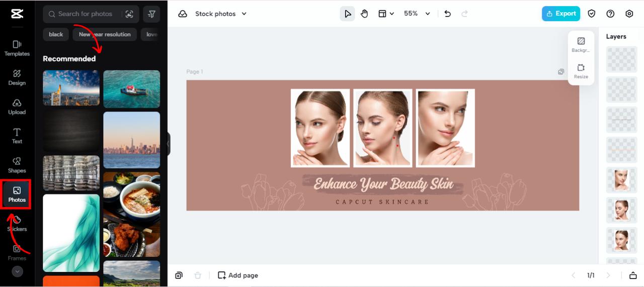Duplicate page icon in bottom bar

tap(179, 275)
